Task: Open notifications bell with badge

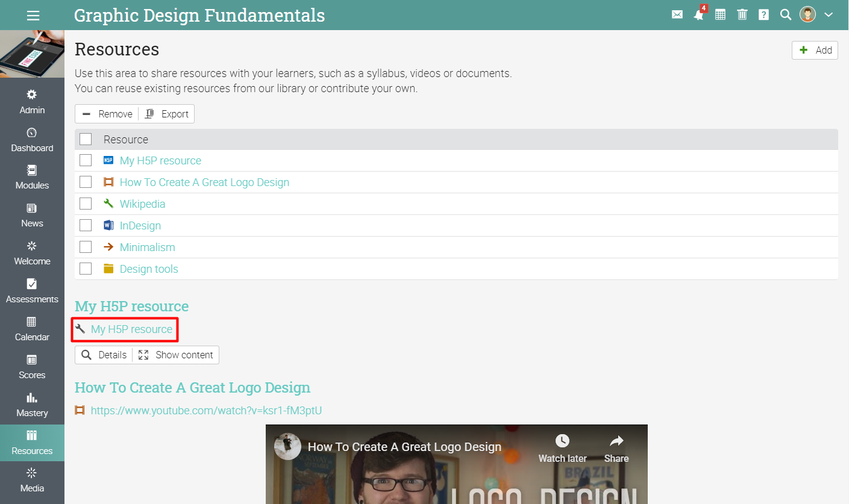Action: pos(700,14)
